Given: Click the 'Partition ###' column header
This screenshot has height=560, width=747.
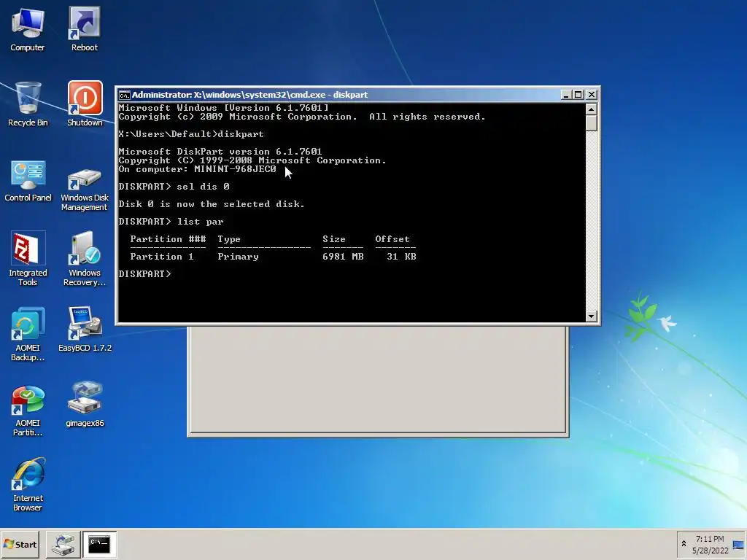Looking at the screenshot, I should coord(169,239).
